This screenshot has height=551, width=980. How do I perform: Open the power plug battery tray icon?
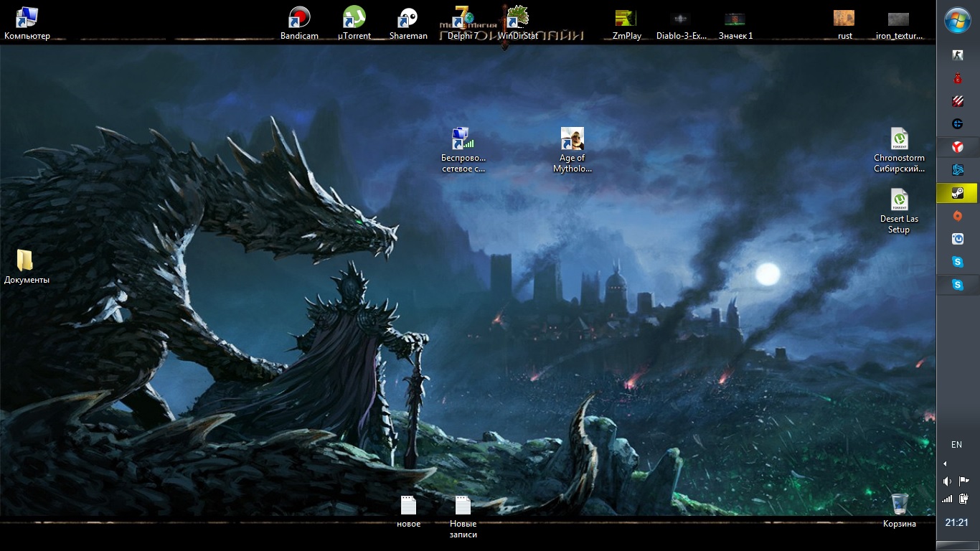[964, 498]
